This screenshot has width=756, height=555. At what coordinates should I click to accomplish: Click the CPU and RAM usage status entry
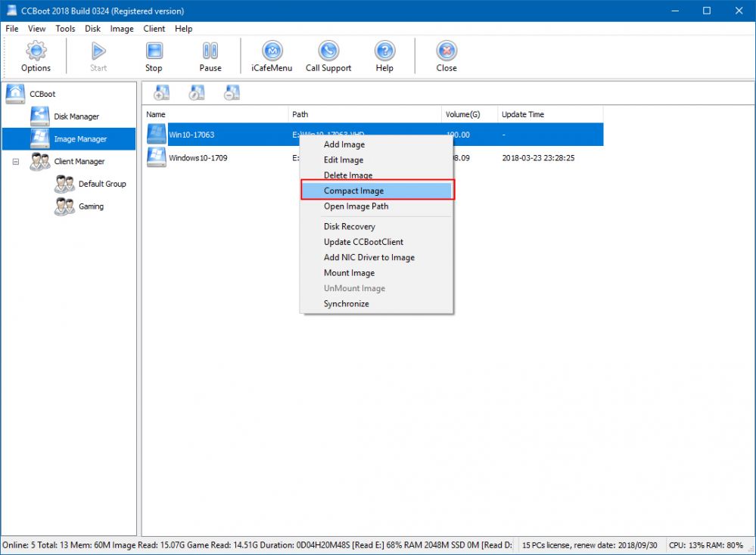[x=706, y=545]
